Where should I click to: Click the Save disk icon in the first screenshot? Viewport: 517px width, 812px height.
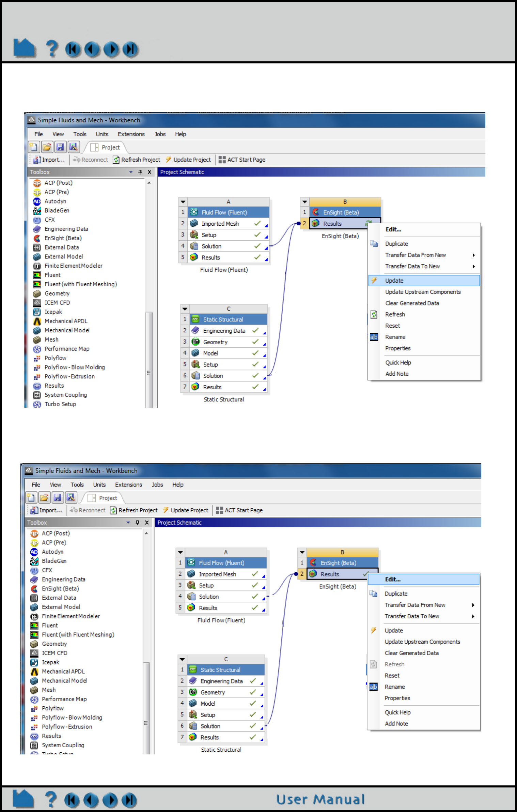tap(60, 147)
